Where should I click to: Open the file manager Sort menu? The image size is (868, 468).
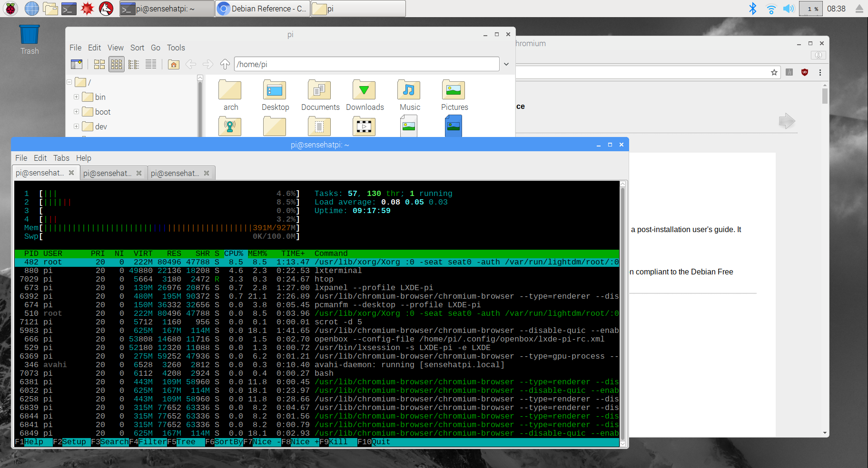(x=137, y=48)
